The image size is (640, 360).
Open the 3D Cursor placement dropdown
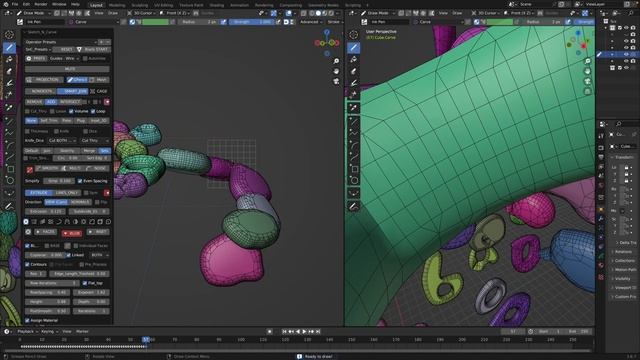tap(142, 13)
